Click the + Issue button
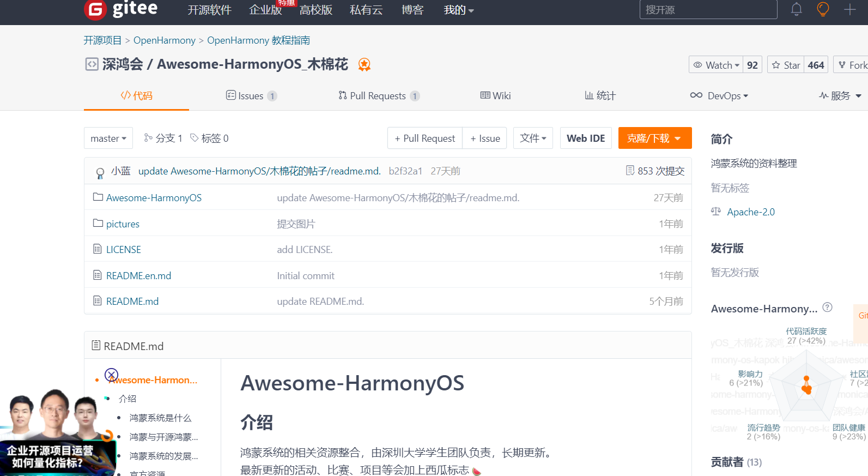 coord(485,138)
